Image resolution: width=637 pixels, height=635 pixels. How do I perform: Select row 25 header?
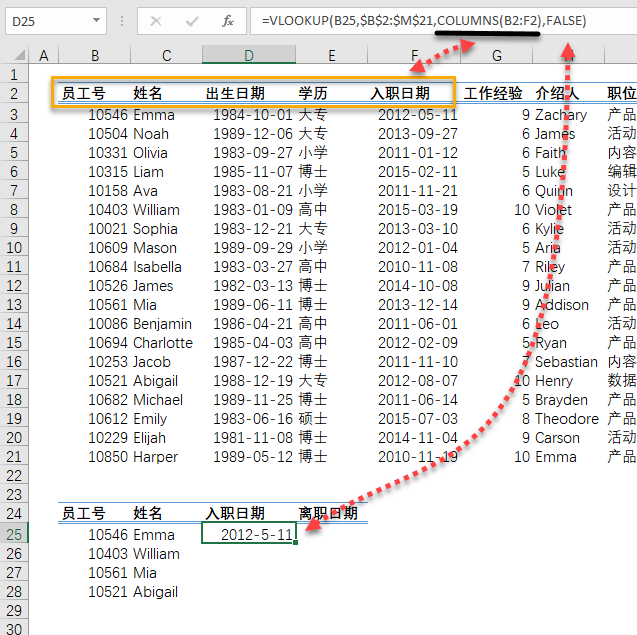point(13,534)
